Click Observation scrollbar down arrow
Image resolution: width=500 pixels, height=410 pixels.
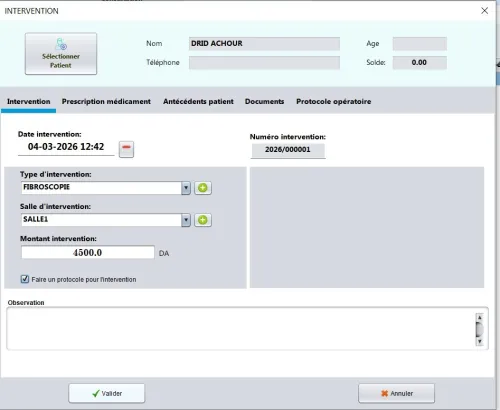(480, 341)
